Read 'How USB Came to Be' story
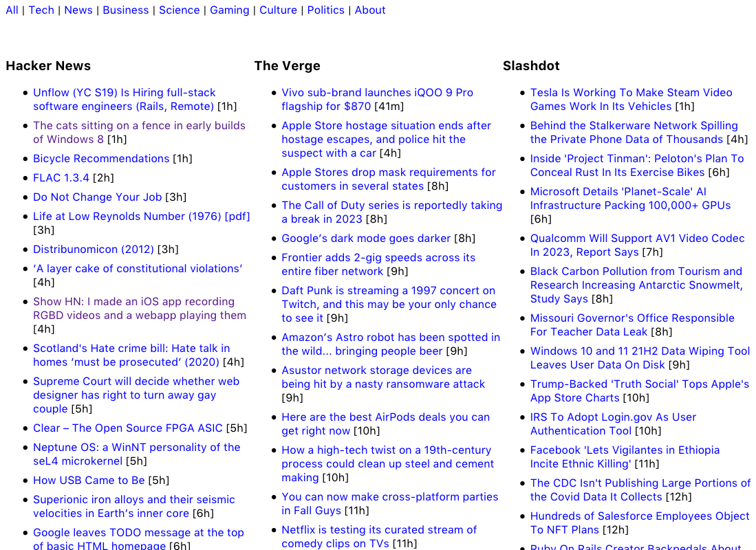 point(89,481)
